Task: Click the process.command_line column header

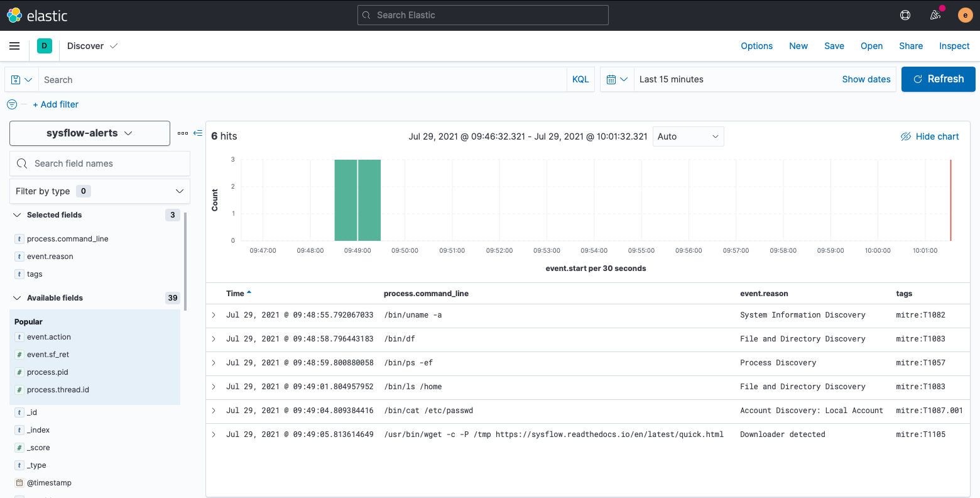Action: click(x=426, y=294)
